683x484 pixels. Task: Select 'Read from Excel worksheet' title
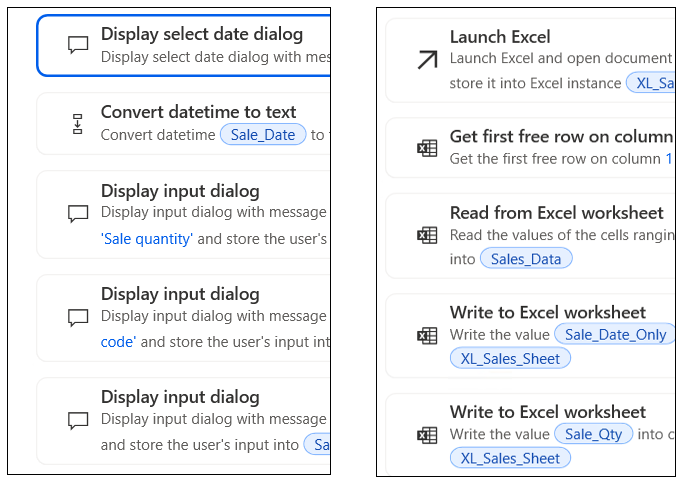pyautogui.click(x=557, y=213)
